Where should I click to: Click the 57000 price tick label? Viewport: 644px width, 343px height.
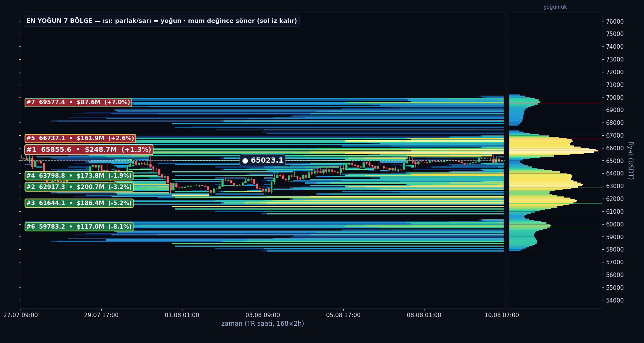pos(615,262)
